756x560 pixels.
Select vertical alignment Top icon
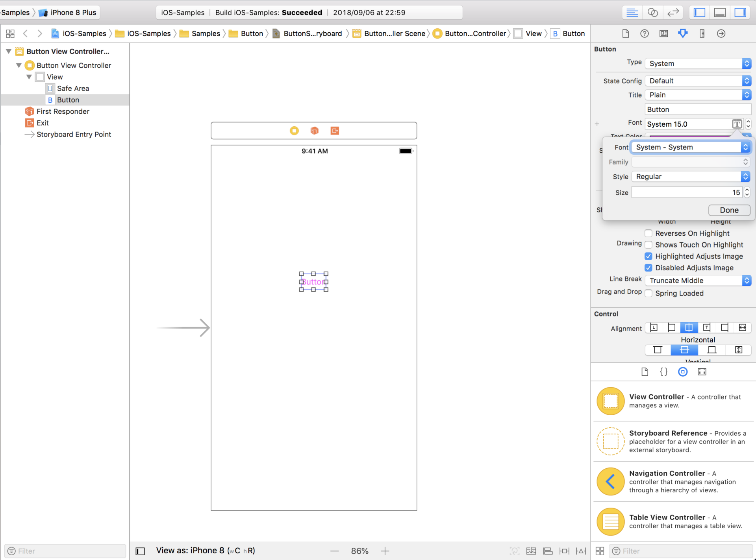point(658,350)
